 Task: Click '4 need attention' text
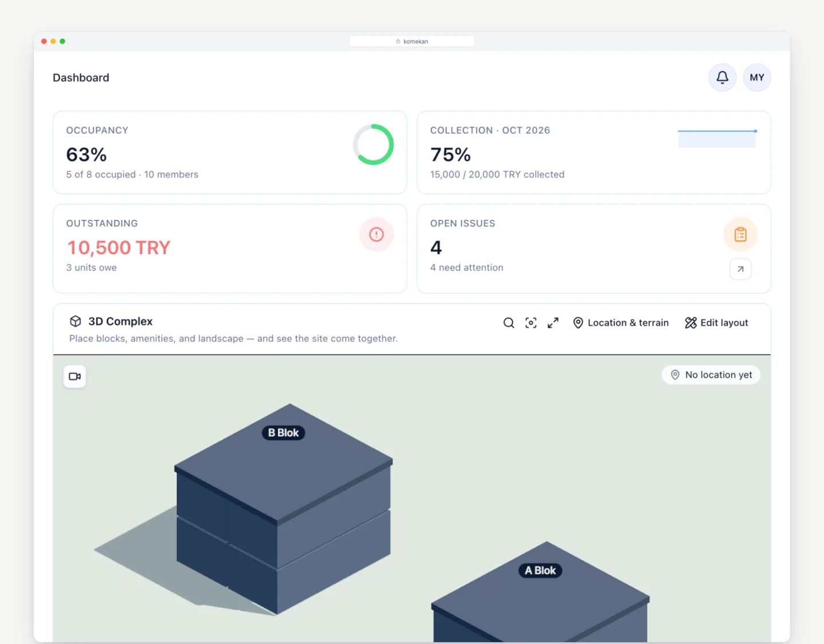467,267
